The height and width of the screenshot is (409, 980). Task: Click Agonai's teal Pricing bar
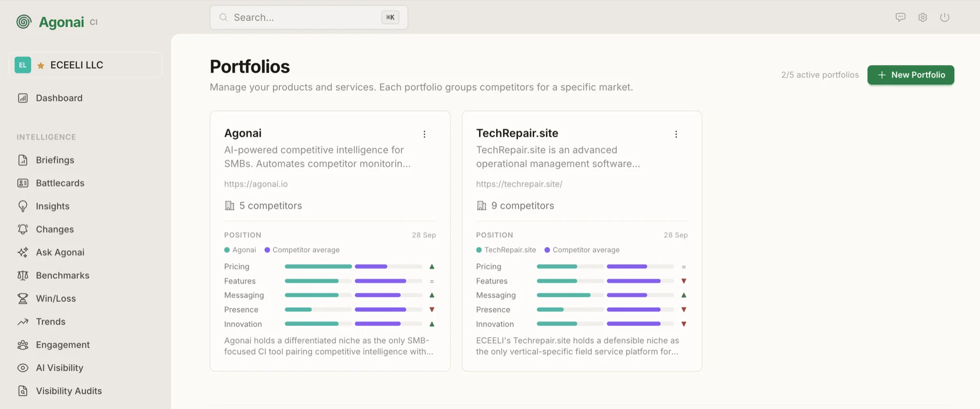pyautogui.click(x=318, y=266)
